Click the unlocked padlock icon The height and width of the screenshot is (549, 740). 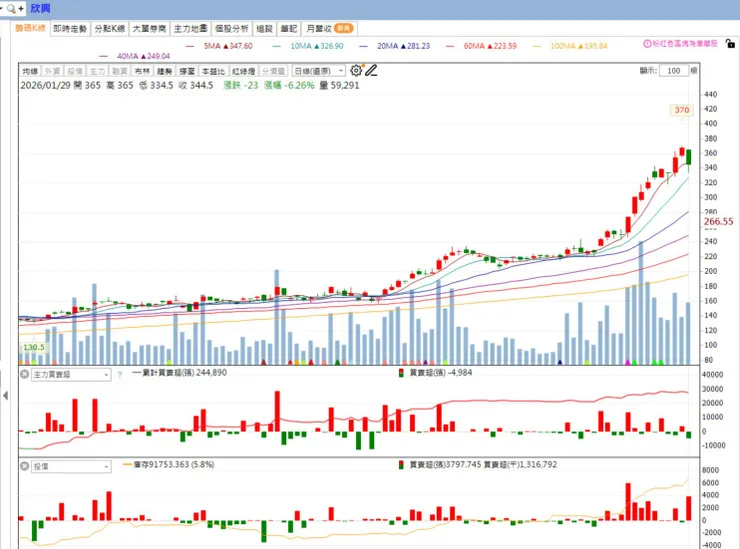[730, 43]
